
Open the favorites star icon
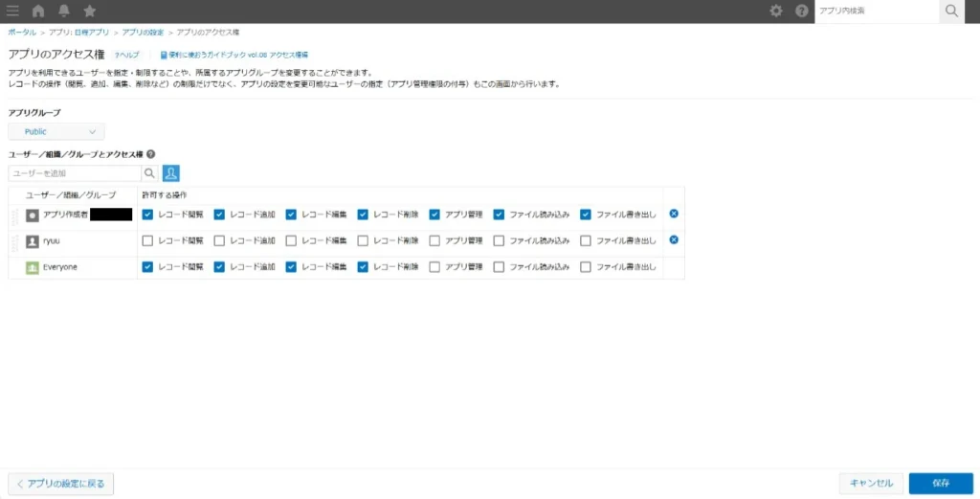[x=89, y=11]
